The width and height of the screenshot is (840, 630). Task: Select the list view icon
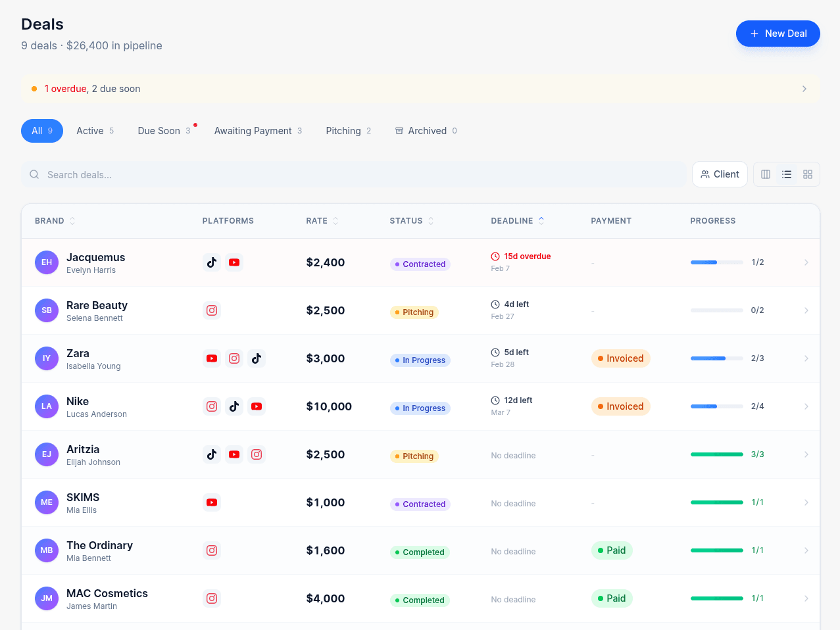click(x=787, y=174)
